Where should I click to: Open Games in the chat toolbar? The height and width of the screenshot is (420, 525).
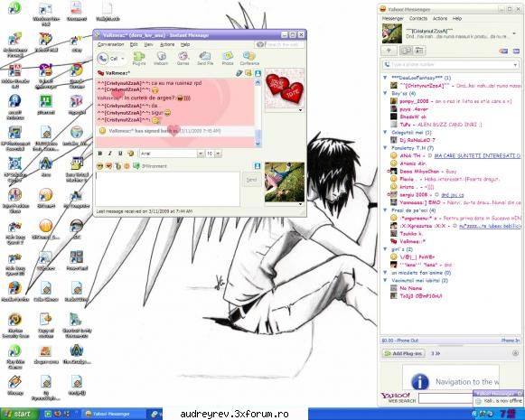pyautogui.click(x=183, y=59)
